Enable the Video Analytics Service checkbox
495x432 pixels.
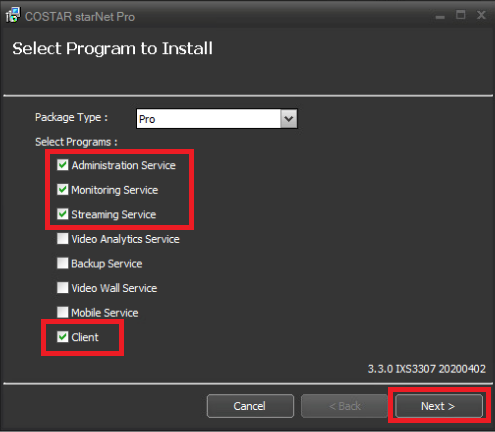(x=63, y=239)
